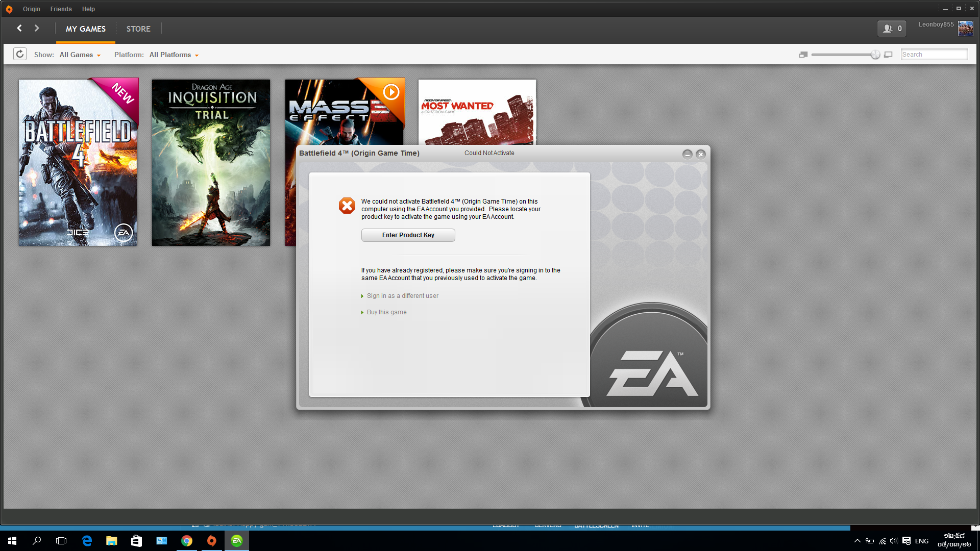
Task: Expand the All Platforms dropdown
Action: [174, 55]
